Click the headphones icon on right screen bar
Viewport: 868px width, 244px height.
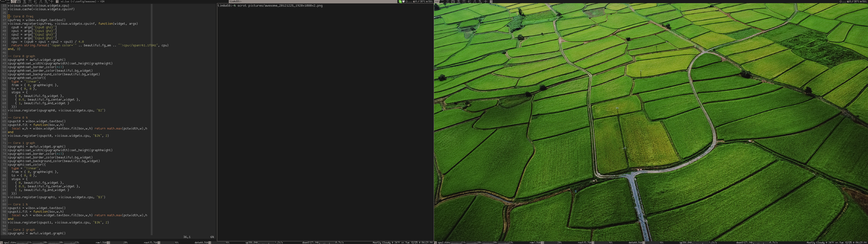click(x=841, y=2)
